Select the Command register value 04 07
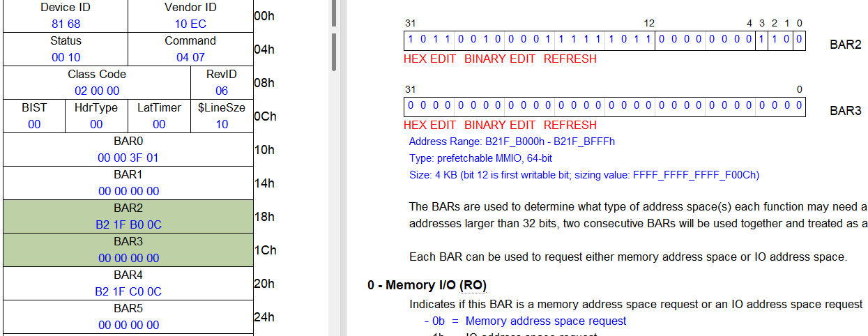 click(190, 57)
